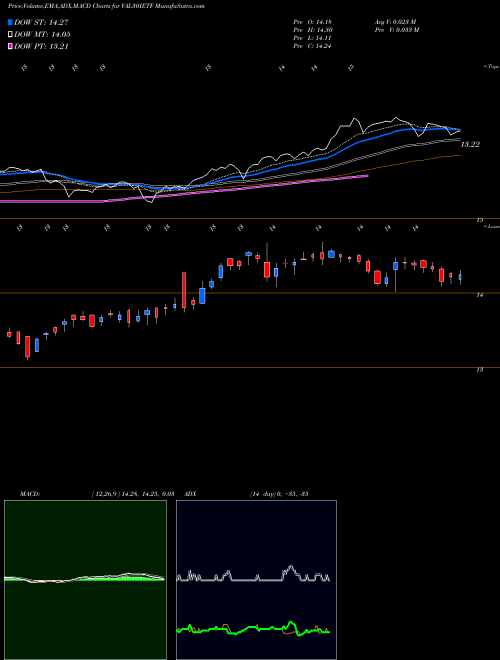Click the right end of the magenta line
The height and width of the screenshot is (660, 500).
pos(367,176)
